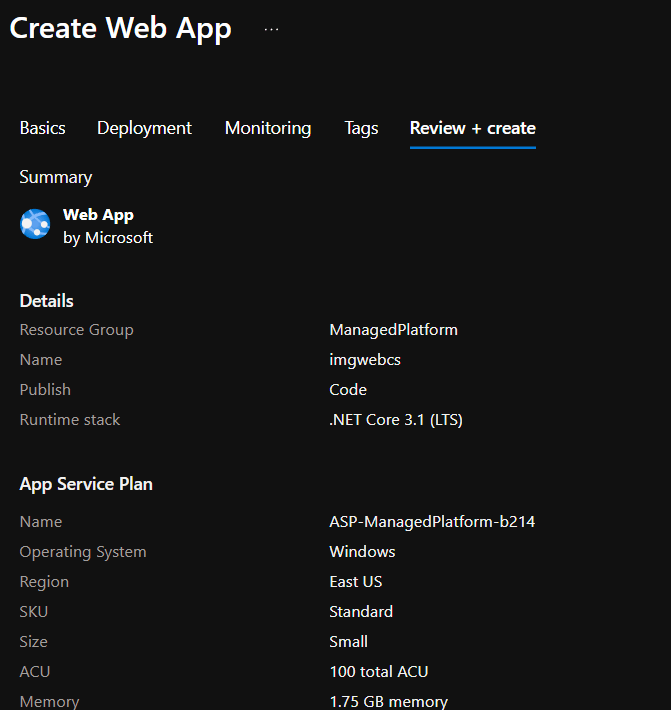Go to the Monitoring tab

(267, 128)
